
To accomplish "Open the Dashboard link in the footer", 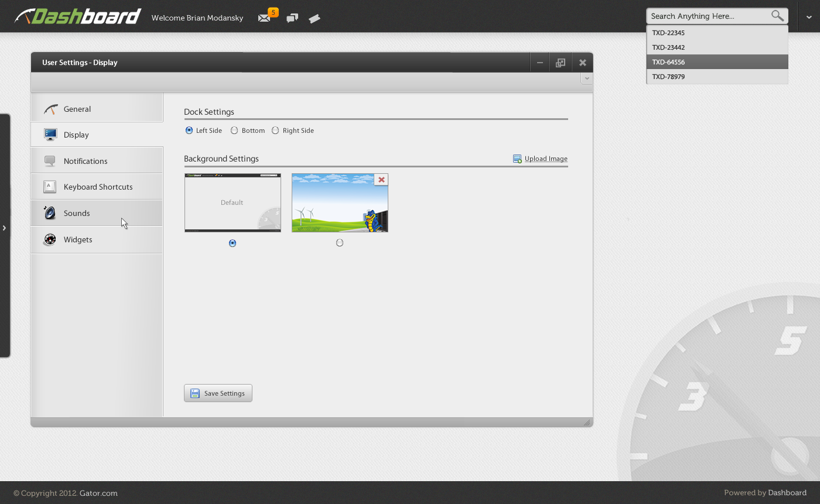I will click(787, 493).
